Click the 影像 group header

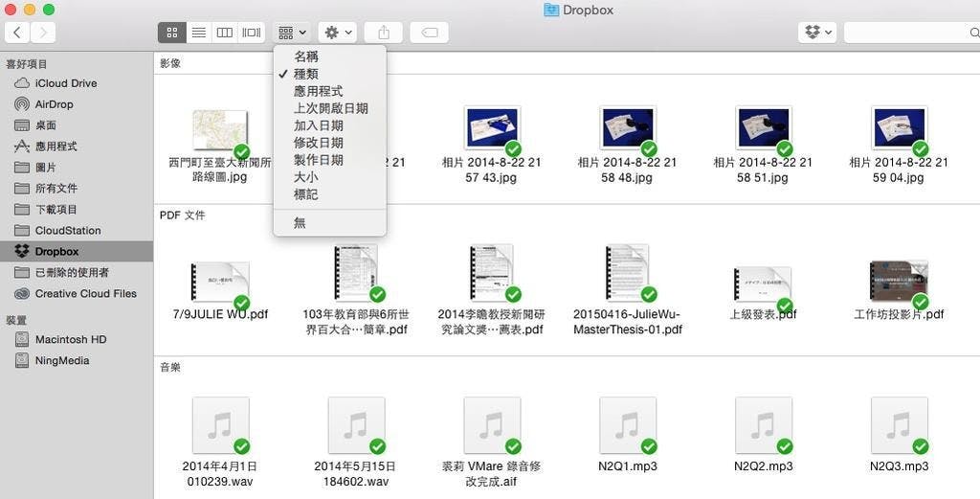pyautogui.click(x=170, y=63)
